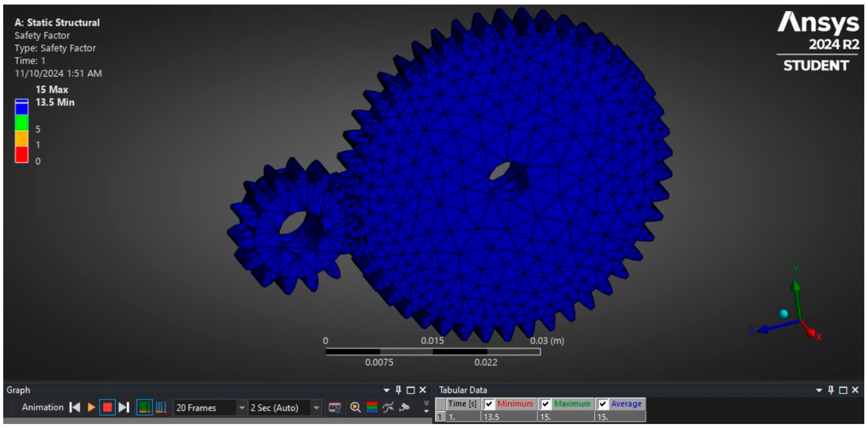Toggle legend color bands icon
The width and height of the screenshot is (868, 428).
[372, 407]
